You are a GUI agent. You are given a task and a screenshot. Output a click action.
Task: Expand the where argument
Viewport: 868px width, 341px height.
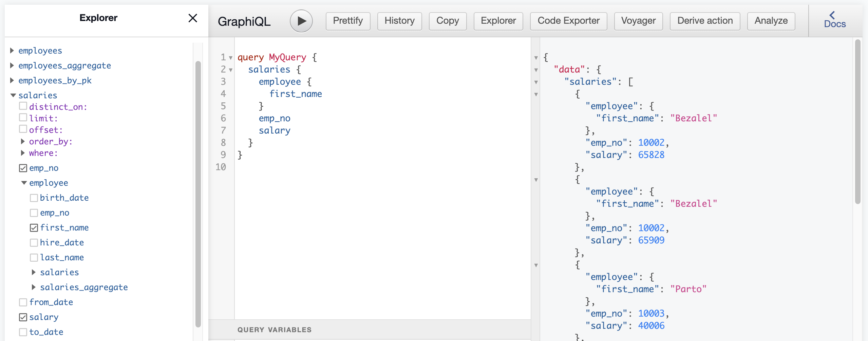click(23, 153)
